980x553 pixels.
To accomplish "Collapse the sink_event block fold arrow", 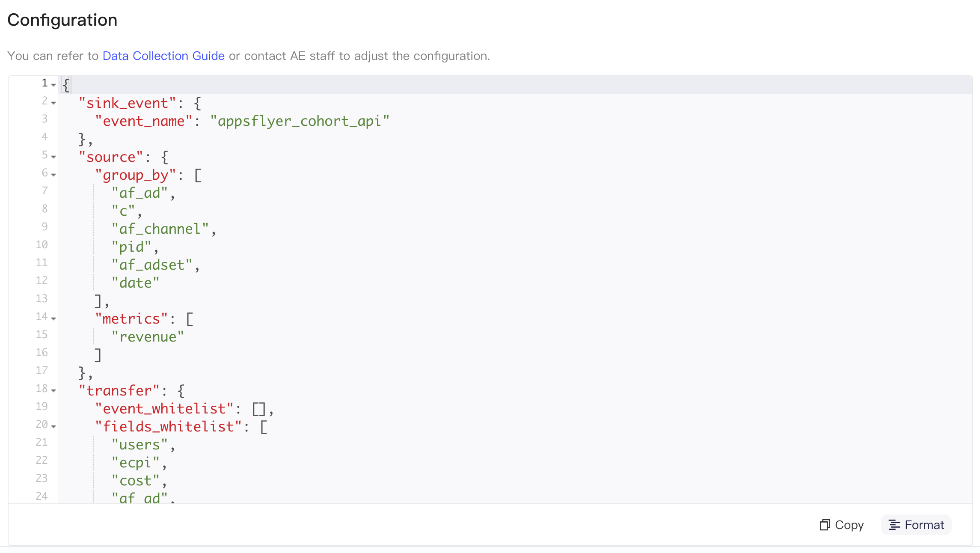I will pos(53,103).
